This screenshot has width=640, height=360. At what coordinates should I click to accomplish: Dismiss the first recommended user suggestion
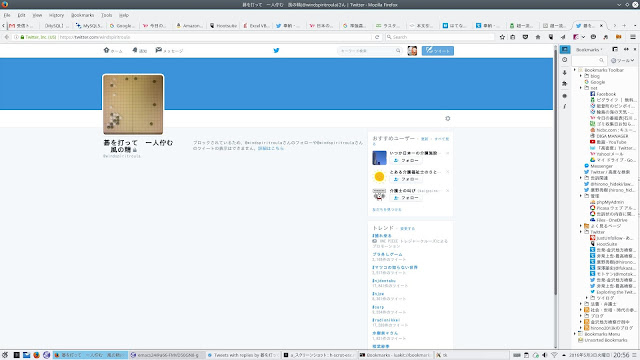tap(447, 153)
